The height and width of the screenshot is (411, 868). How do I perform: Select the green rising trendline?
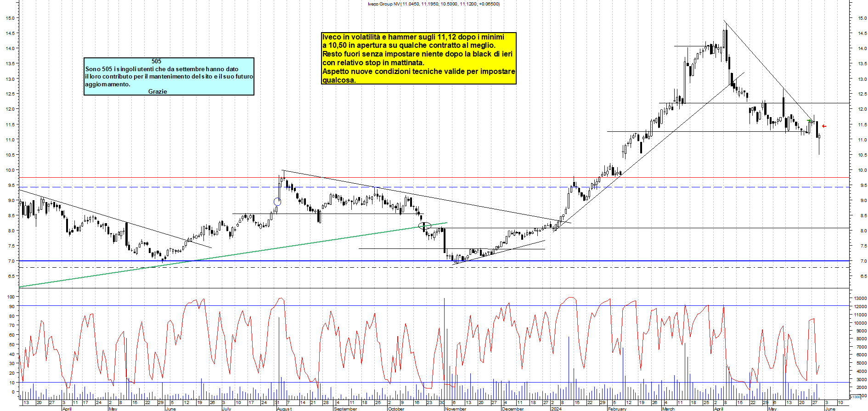point(233,255)
